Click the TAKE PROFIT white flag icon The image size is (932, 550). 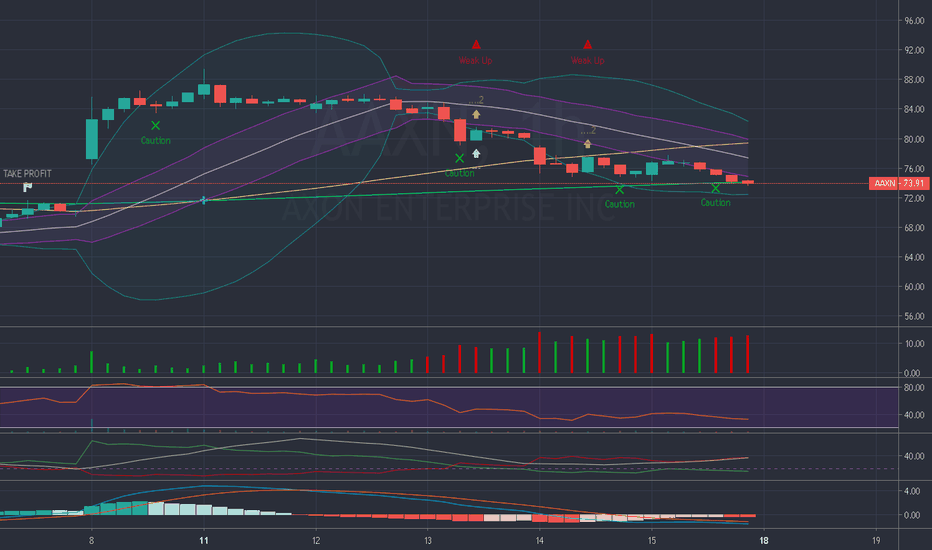(x=27, y=187)
